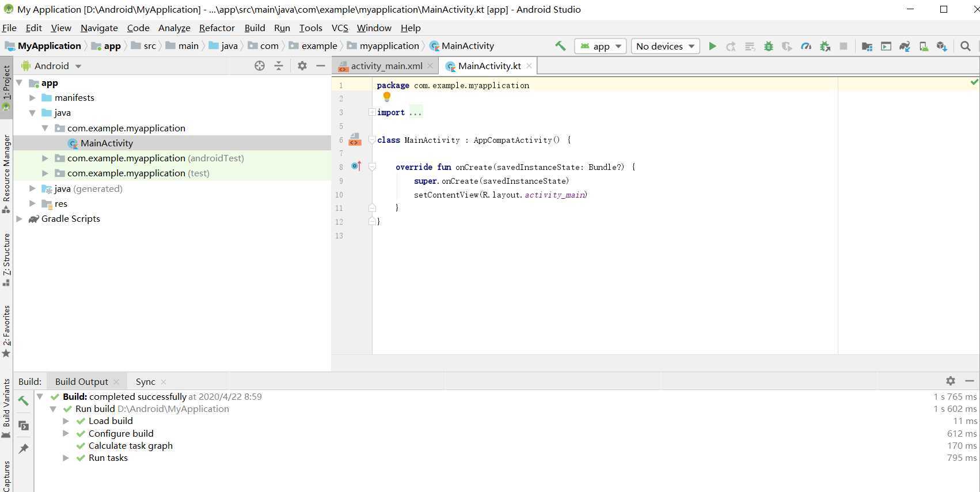This screenshot has width=980, height=492.
Task: Open Build panel settings gear
Action: point(951,381)
